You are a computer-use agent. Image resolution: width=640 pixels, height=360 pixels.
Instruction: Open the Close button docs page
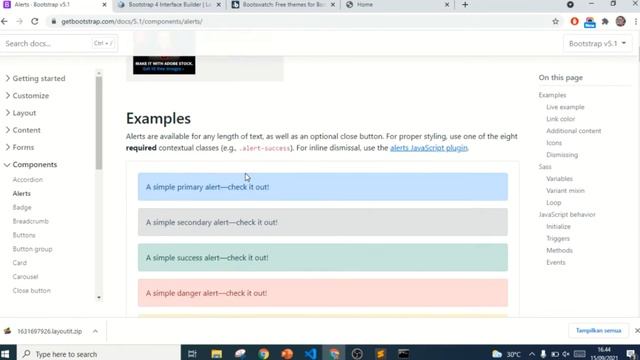coord(31,291)
